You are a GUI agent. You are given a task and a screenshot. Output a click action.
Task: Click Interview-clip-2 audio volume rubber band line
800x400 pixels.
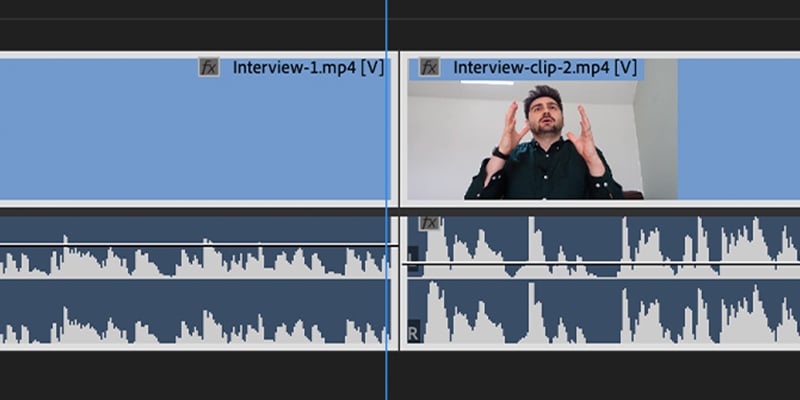pyautogui.click(x=601, y=263)
